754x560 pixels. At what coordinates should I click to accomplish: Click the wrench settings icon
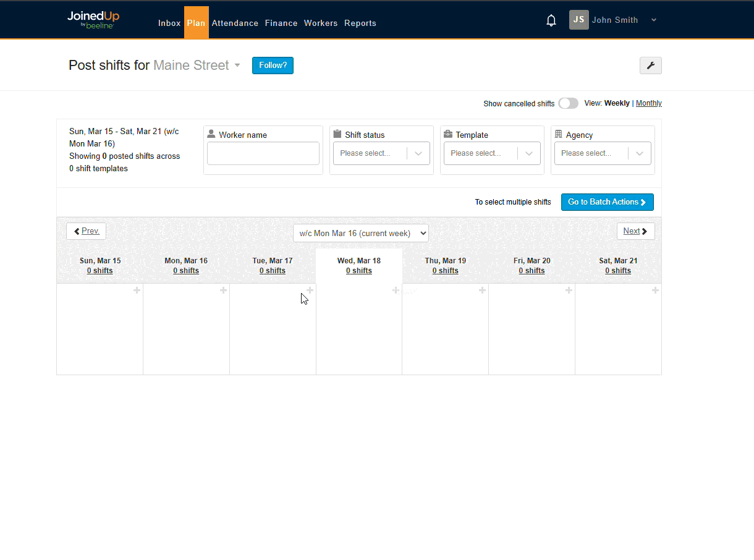[650, 66]
